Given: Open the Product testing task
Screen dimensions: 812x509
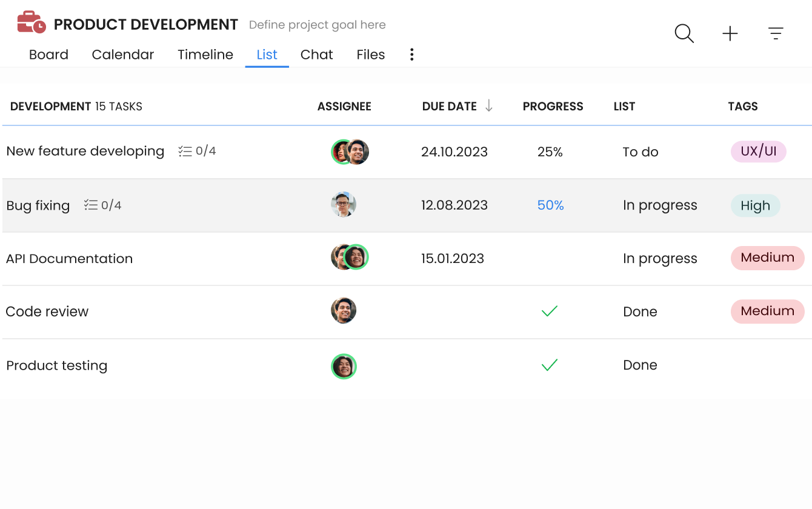Looking at the screenshot, I should [x=57, y=365].
